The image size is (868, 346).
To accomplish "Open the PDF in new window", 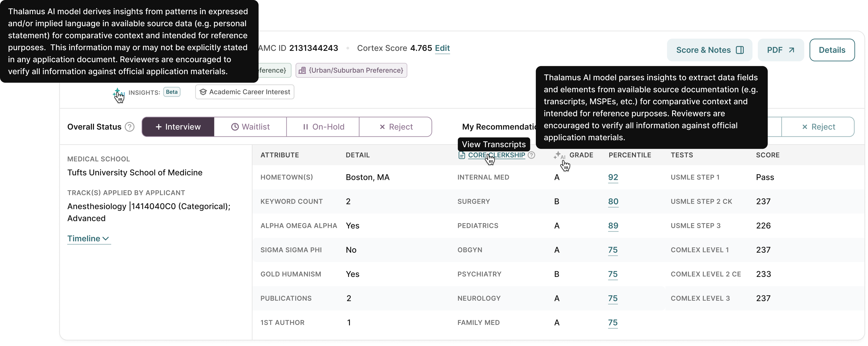I will (x=780, y=50).
